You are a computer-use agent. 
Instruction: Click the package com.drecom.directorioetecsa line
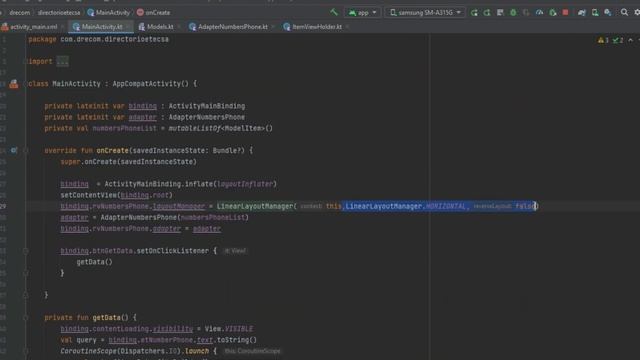(x=98, y=39)
